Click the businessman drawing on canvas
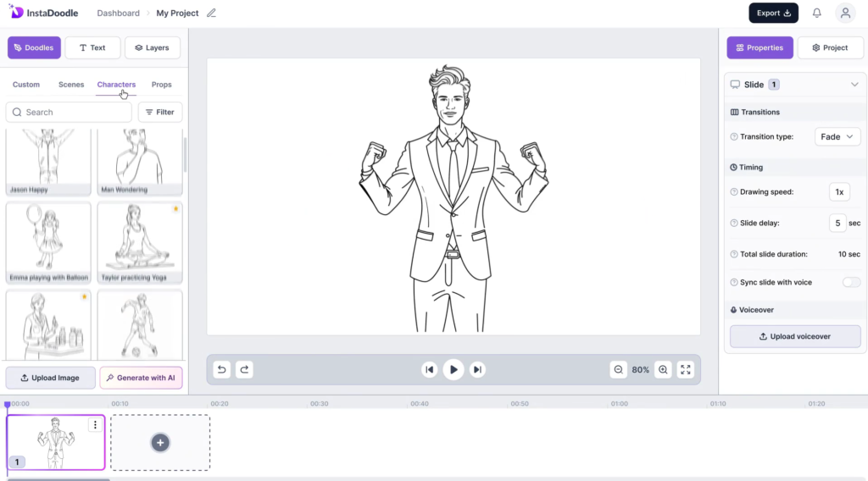868x481 pixels. [x=453, y=198]
